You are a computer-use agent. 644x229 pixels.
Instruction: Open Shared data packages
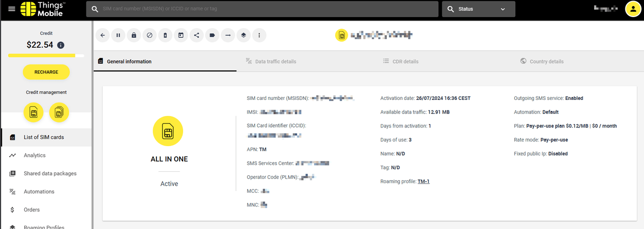click(x=46, y=173)
